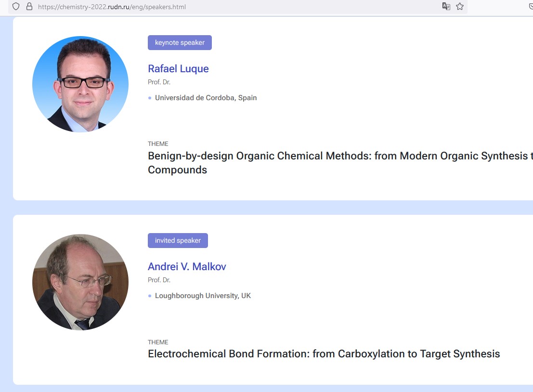Click the THEME label in Malkov's card
The height and width of the screenshot is (392, 533).
158,342
